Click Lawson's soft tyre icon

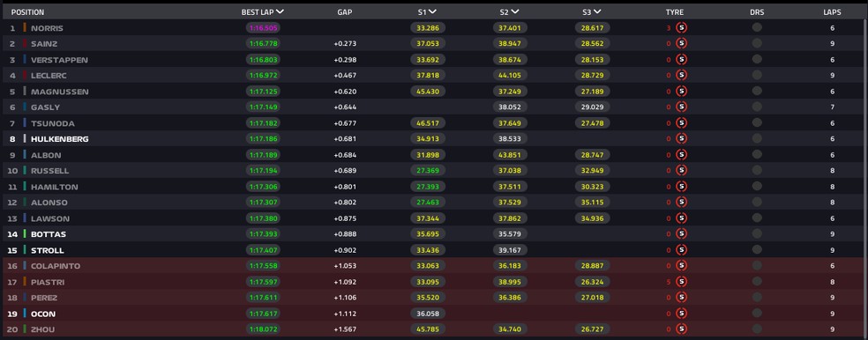click(x=682, y=218)
